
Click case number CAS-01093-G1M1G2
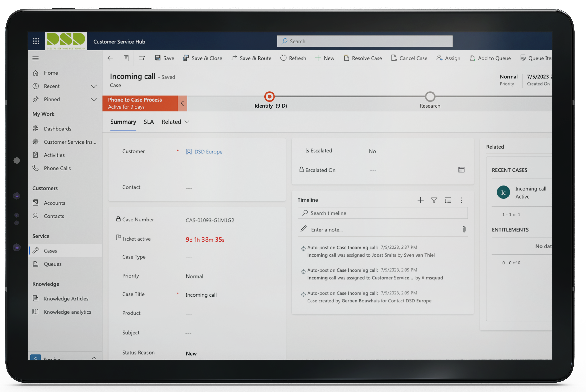210,220
